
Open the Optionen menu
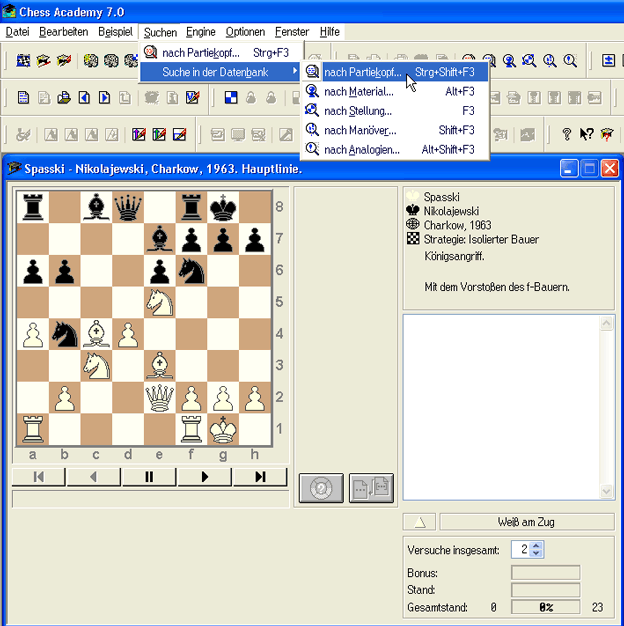tap(245, 32)
